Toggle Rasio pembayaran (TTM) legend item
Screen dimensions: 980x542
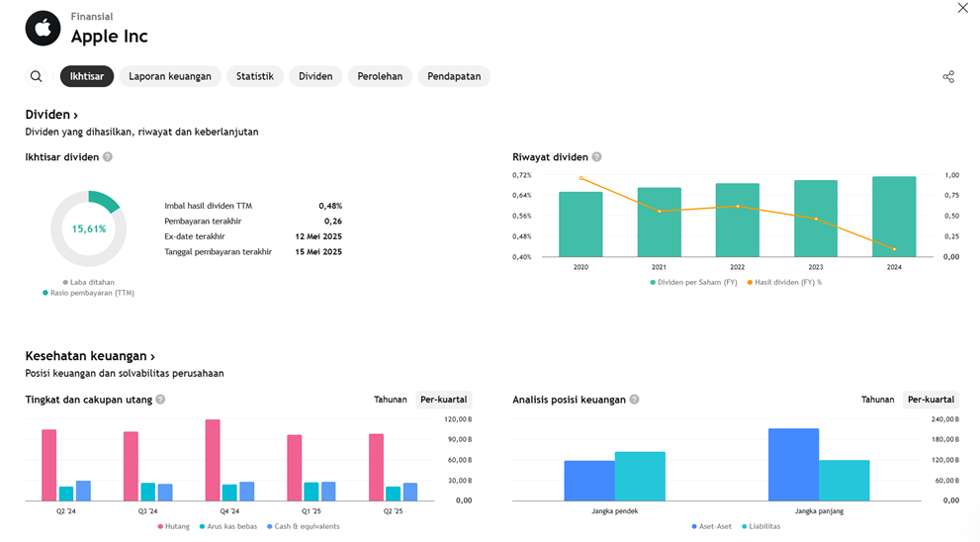[89, 293]
